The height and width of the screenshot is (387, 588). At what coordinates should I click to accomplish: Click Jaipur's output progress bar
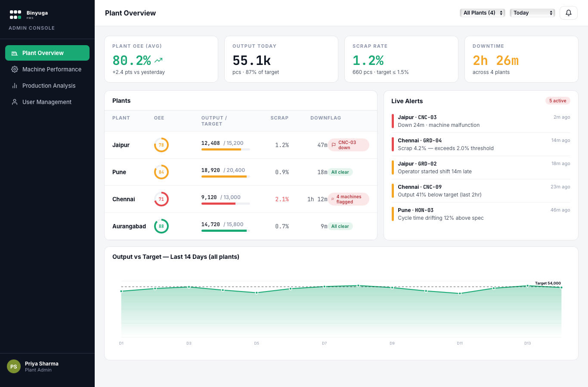pos(226,149)
